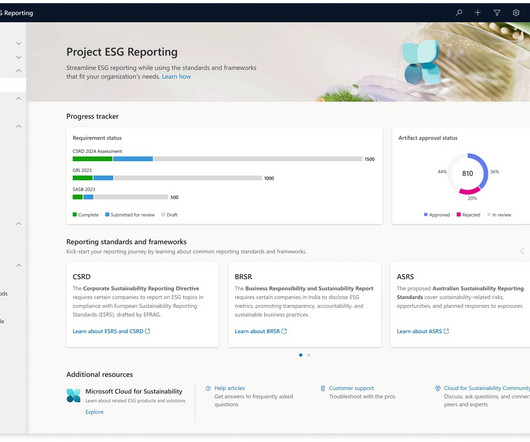The image size is (530, 442).
Task: Click the Customer support headset icon
Action: [x=323, y=388]
